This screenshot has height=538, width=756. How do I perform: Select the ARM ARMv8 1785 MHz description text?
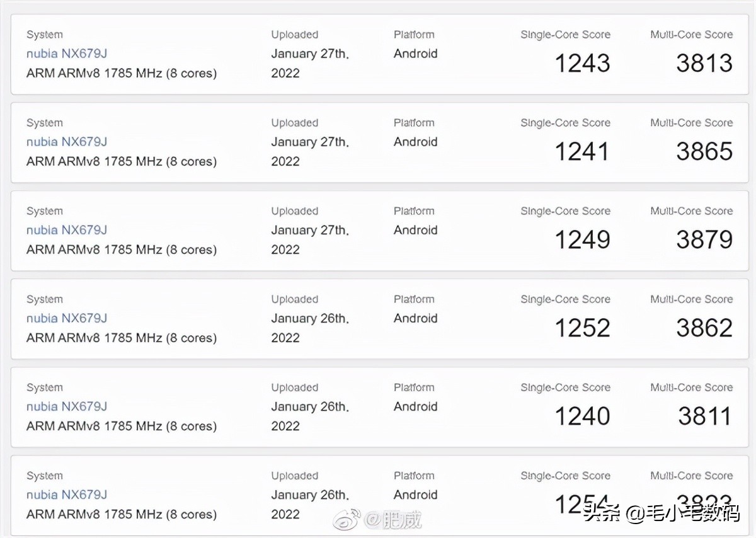click(x=121, y=73)
